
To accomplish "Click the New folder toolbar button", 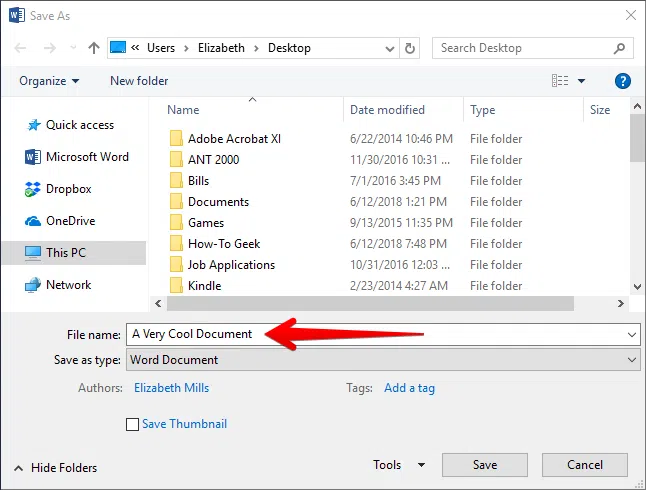I will (139, 81).
